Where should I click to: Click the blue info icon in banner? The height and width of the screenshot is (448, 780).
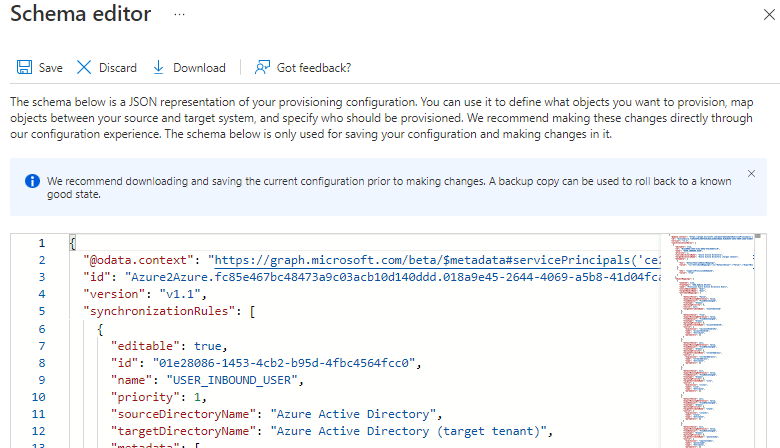(32, 181)
